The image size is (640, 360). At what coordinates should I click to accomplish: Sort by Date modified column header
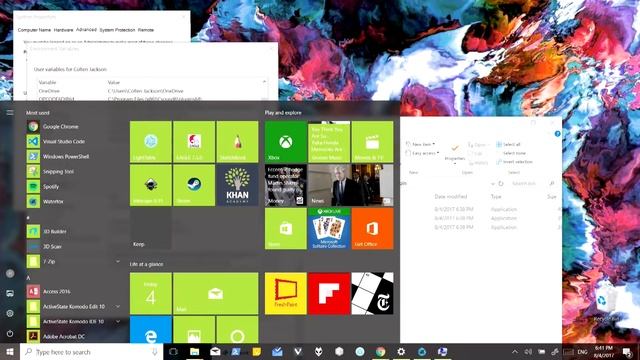(451, 196)
